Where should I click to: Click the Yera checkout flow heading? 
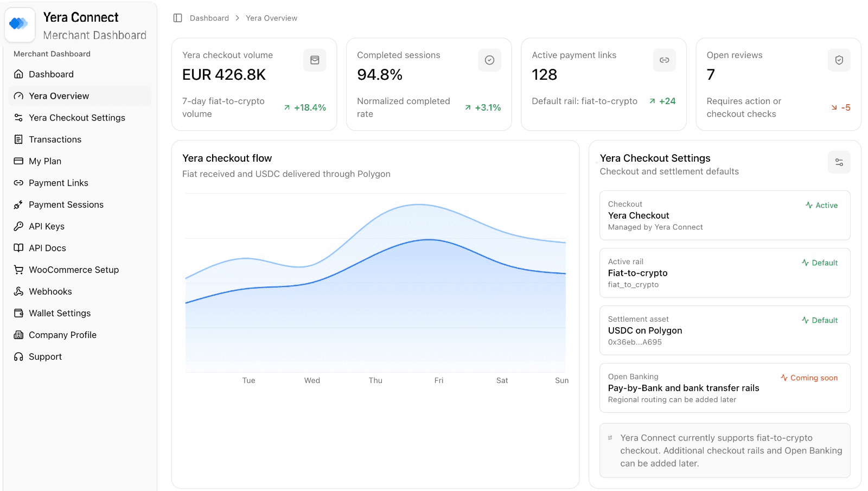[227, 158]
